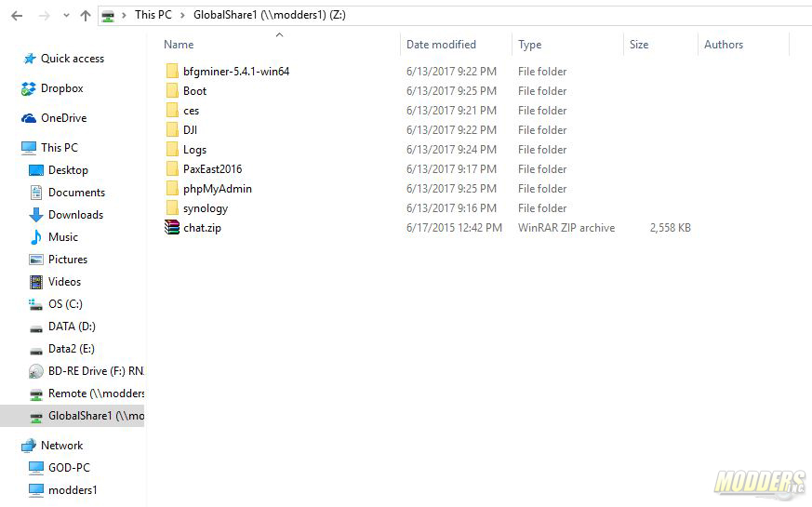
Task: Click date 6/17/2015 12:42 PM
Action: (454, 228)
